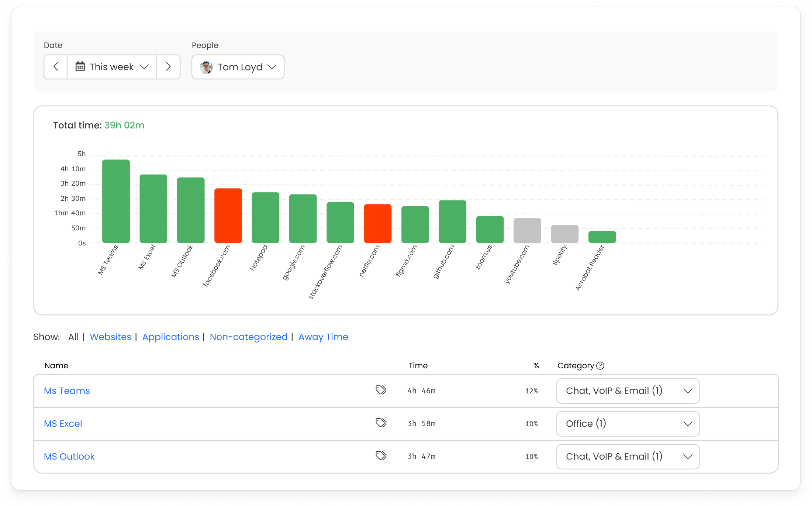This screenshot has height=506, width=812.
Task: Click the red facebook.com bar
Action: coord(228,216)
